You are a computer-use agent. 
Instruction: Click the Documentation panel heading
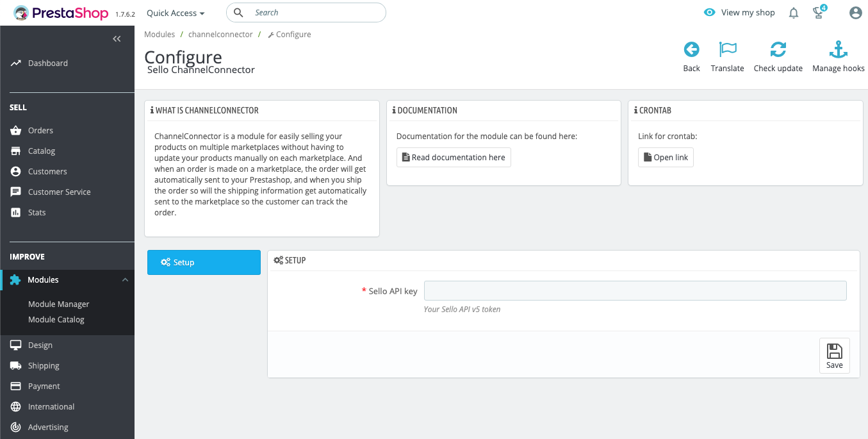click(x=425, y=110)
